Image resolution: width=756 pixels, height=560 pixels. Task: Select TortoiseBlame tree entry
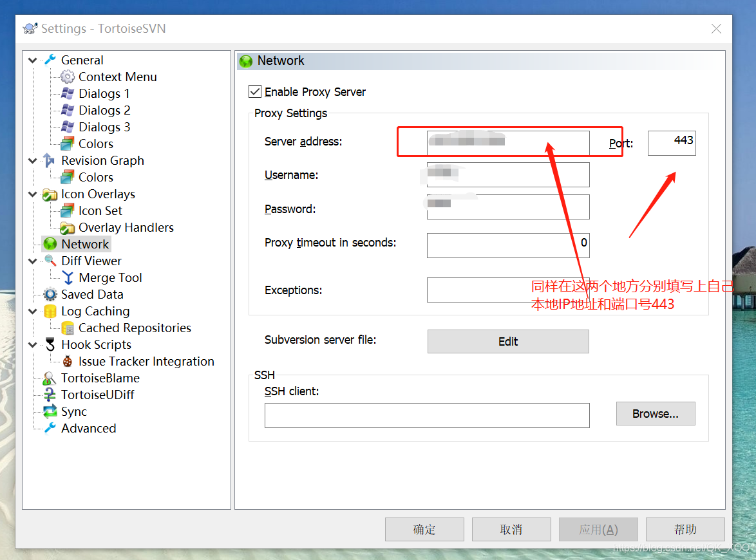tap(100, 378)
